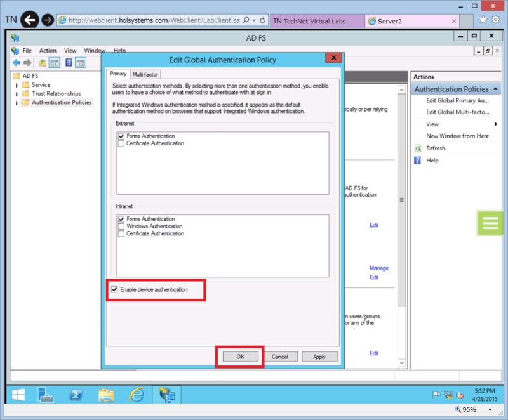
Task: Click the toolbar Help question mark icon
Action: point(69,62)
